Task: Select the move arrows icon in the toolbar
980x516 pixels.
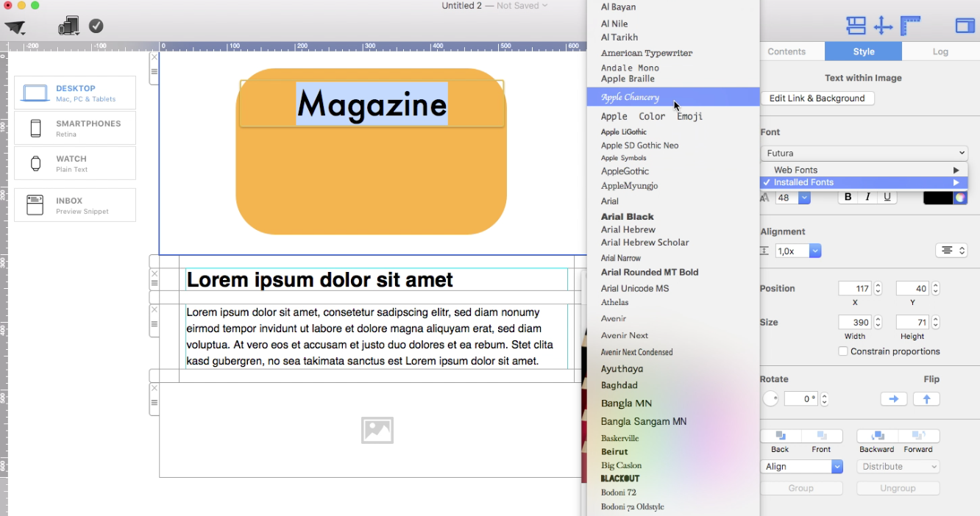Action: tap(884, 25)
